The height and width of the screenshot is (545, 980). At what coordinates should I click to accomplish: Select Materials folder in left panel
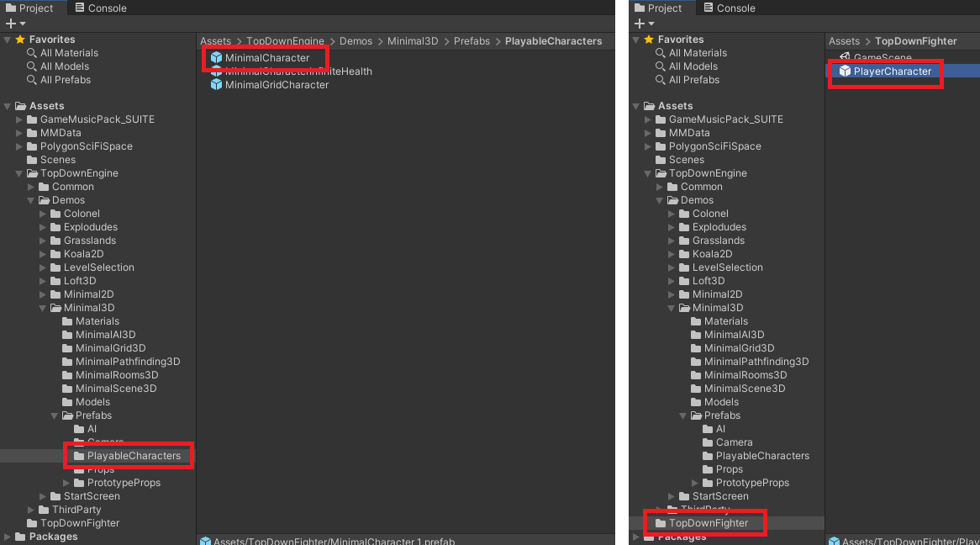tap(91, 321)
